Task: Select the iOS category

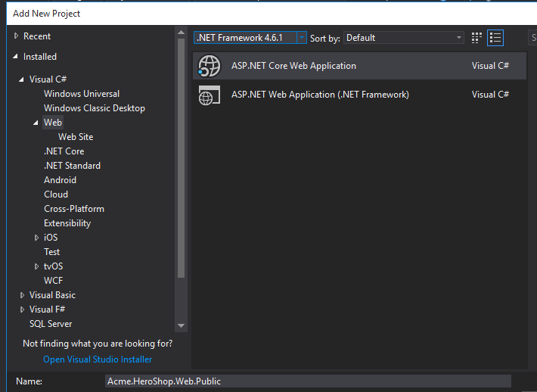Action: [51, 238]
